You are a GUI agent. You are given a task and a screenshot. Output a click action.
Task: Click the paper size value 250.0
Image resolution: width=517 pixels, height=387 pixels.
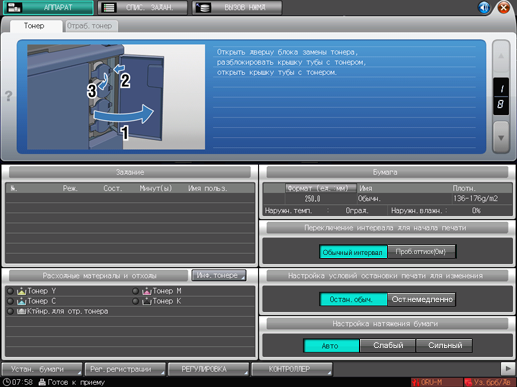click(312, 199)
